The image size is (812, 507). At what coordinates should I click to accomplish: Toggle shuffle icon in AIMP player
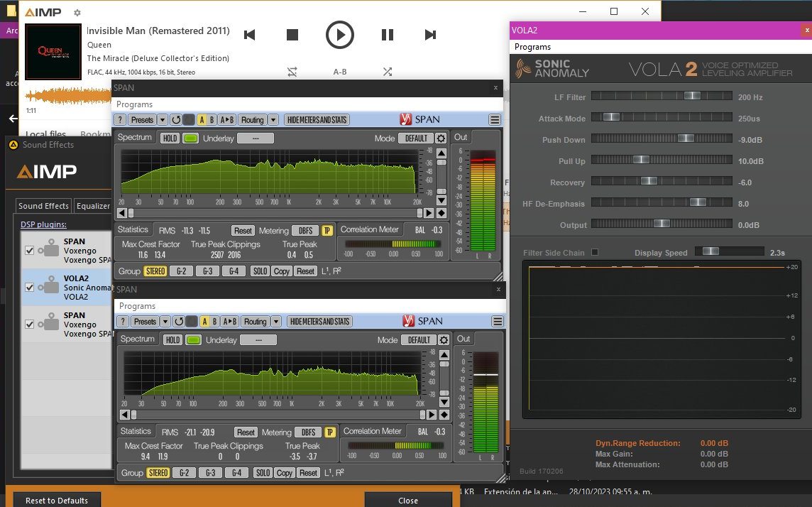coord(388,72)
